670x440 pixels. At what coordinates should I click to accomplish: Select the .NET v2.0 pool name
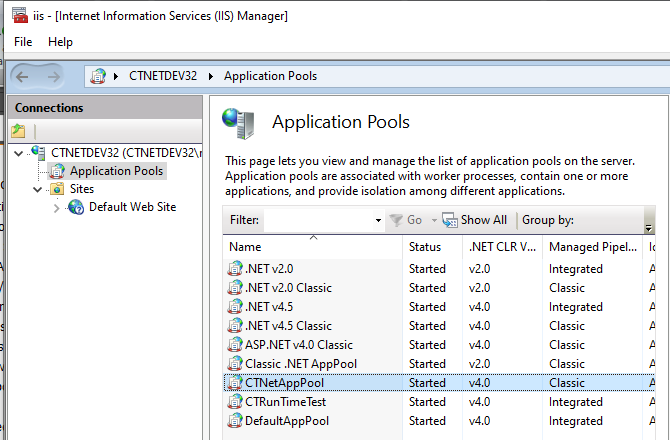(269, 269)
